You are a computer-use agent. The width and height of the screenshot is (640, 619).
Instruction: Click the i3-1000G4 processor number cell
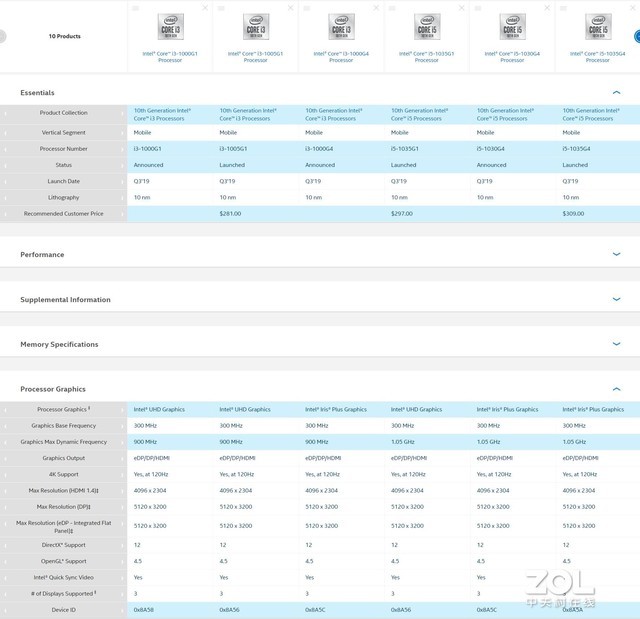point(319,149)
